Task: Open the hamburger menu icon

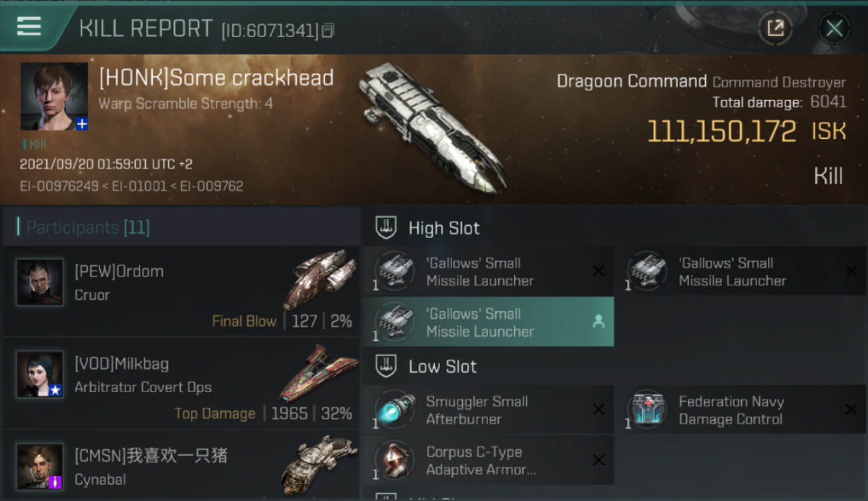Action: (x=29, y=26)
